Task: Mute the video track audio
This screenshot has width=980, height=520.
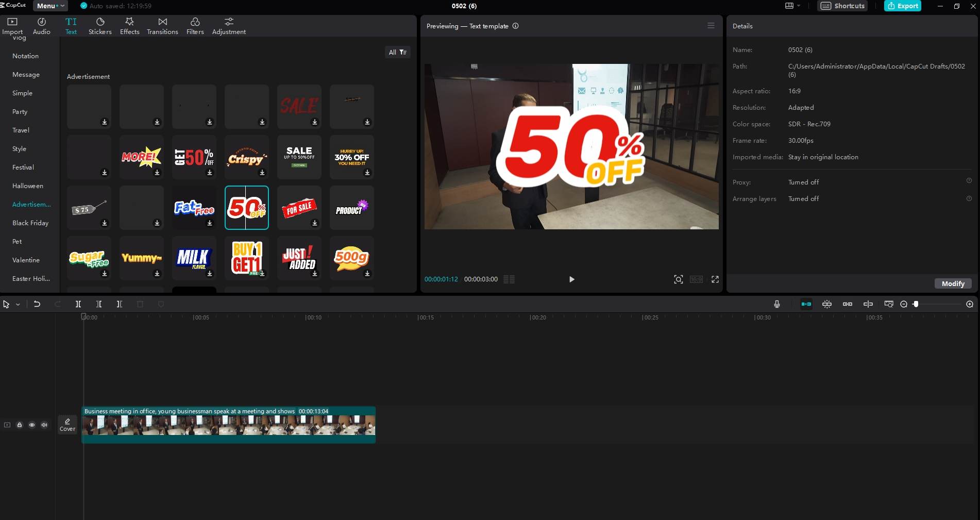Action: [x=44, y=425]
